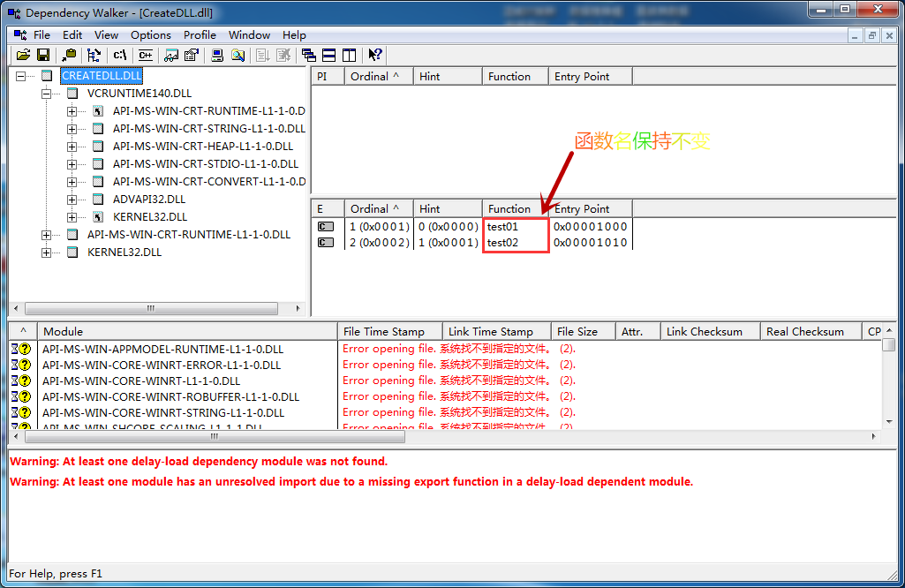
Task: Click the View Module in External Viewer icon
Action: click(x=171, y=55)
